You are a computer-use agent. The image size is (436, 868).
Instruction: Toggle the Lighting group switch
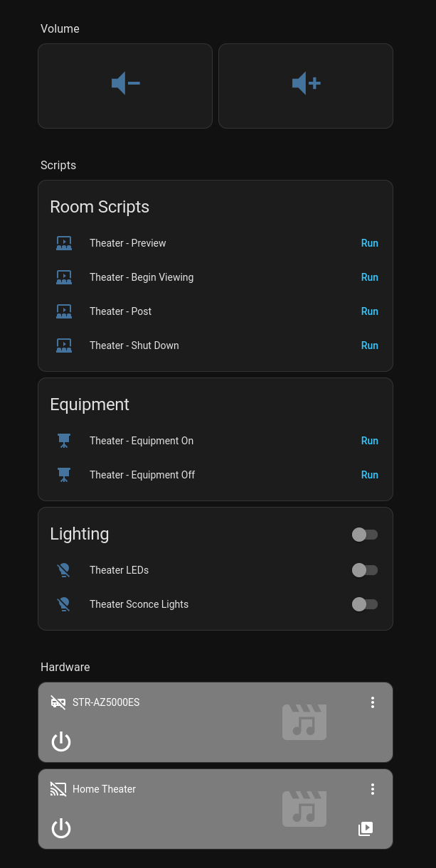[365, 535]
